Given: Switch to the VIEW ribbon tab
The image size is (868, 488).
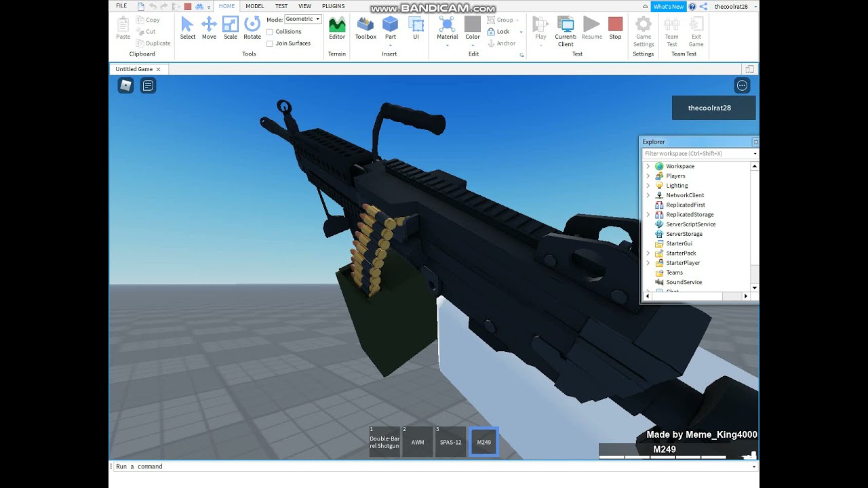Looking at the screenshot, I should pos(305,6).
